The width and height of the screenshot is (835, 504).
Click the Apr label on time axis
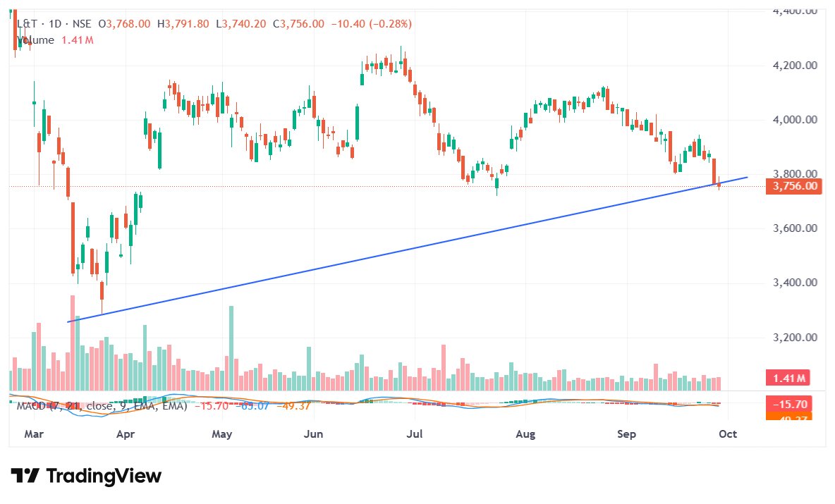point(125,434)
